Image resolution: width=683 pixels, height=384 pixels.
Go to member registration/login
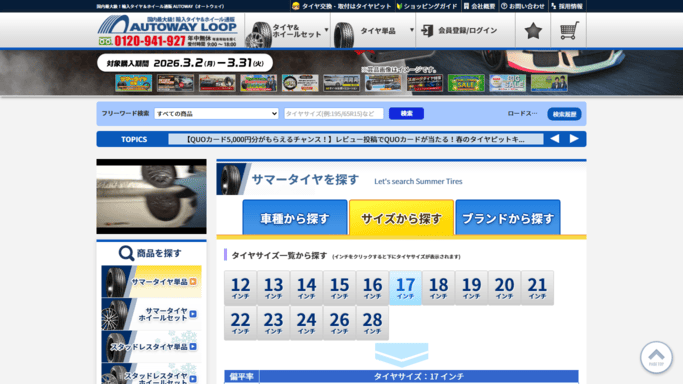[465, 30]
